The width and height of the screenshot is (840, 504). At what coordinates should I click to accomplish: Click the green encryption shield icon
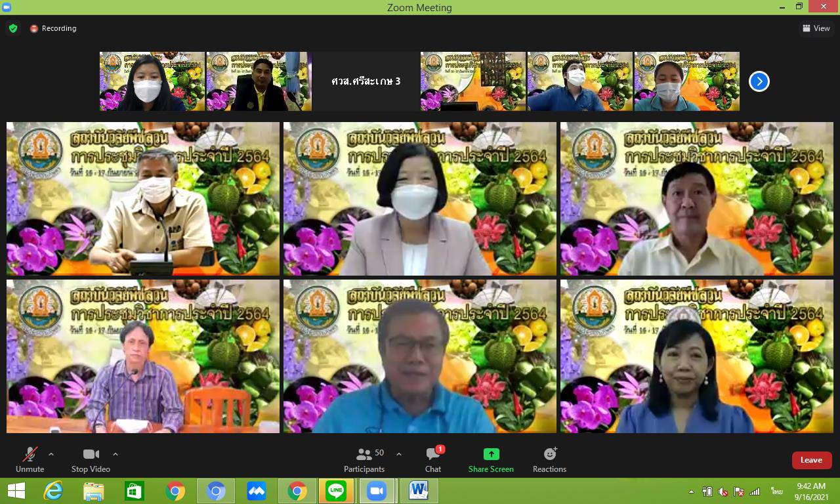[x=12, y=28]
